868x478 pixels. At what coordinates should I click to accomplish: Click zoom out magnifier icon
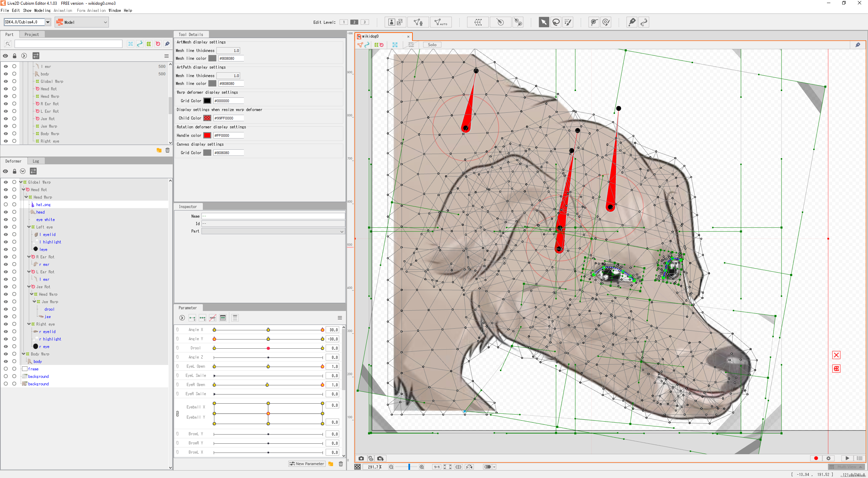tap(391, 467)
